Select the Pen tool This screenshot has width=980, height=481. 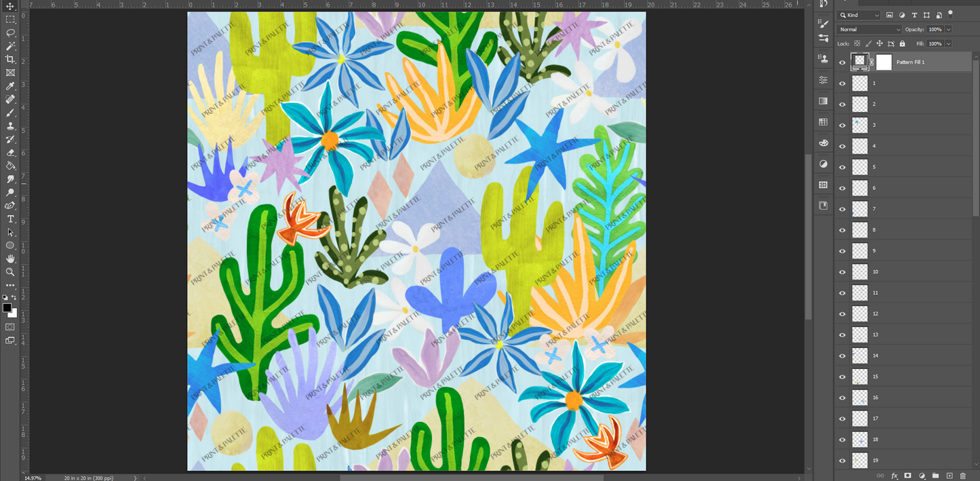(10, 206)
